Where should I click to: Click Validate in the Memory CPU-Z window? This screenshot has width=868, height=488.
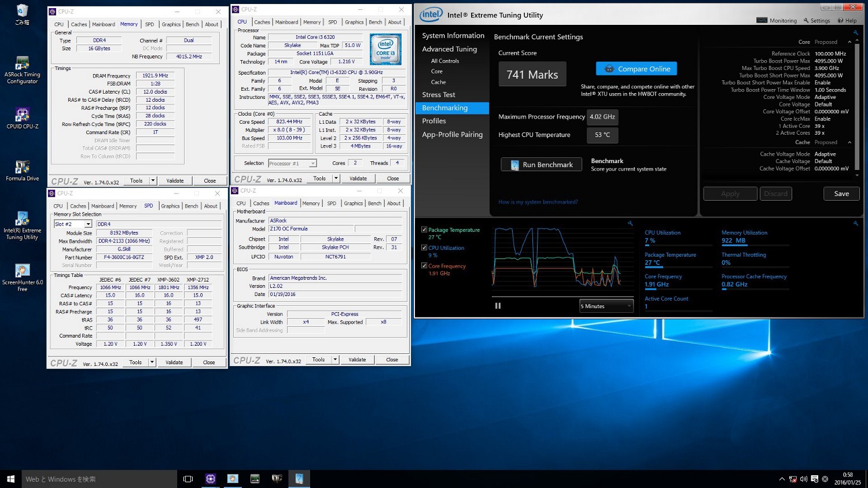pyautogui.click(x=175, y=181)
